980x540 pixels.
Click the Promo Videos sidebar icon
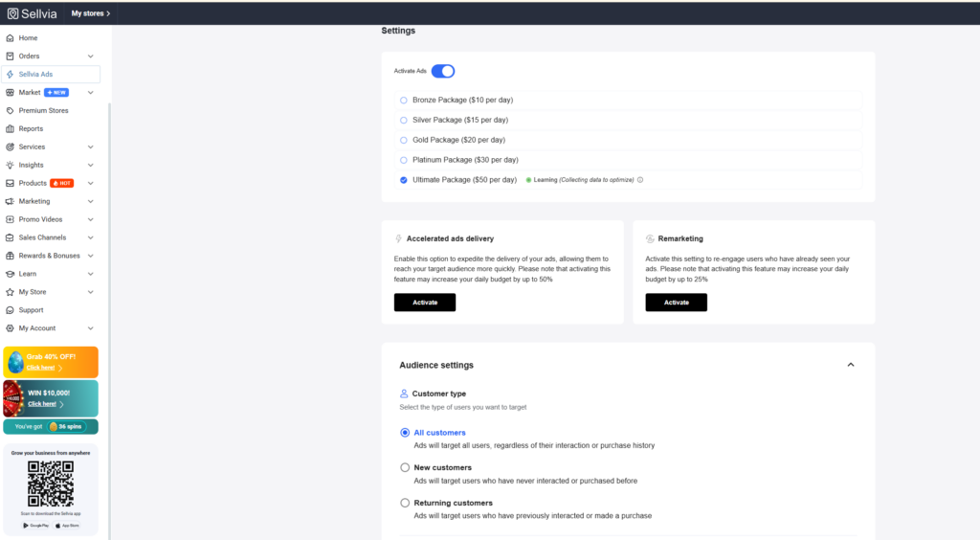tap(10, 220)
